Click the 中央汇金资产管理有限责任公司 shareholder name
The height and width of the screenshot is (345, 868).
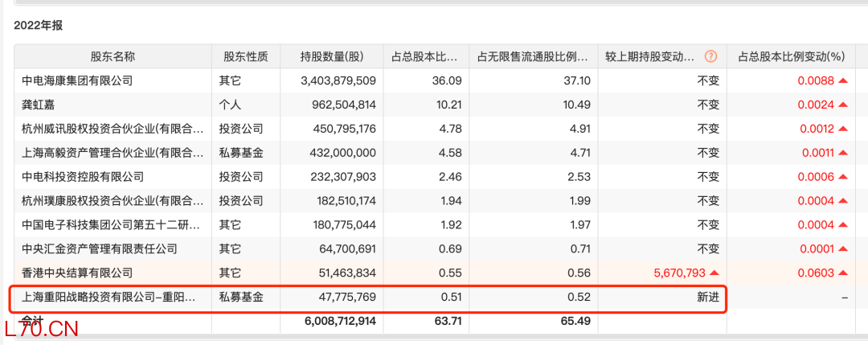100,248
